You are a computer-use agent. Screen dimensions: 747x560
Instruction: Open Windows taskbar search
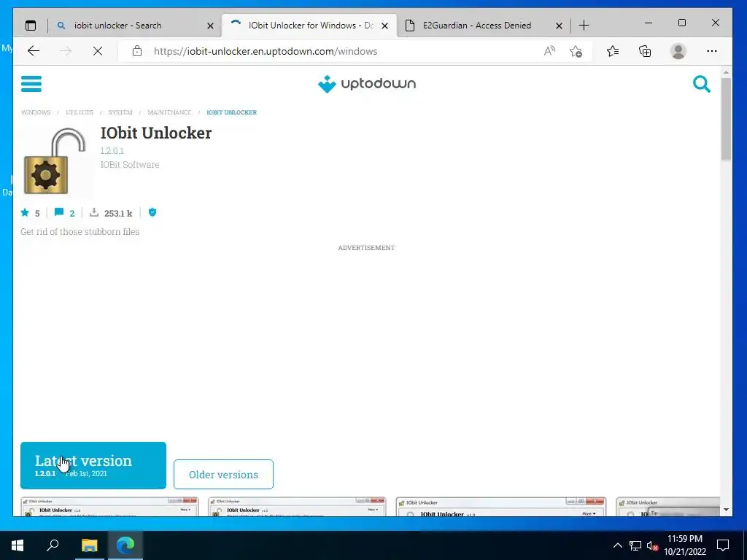[53, 545]
